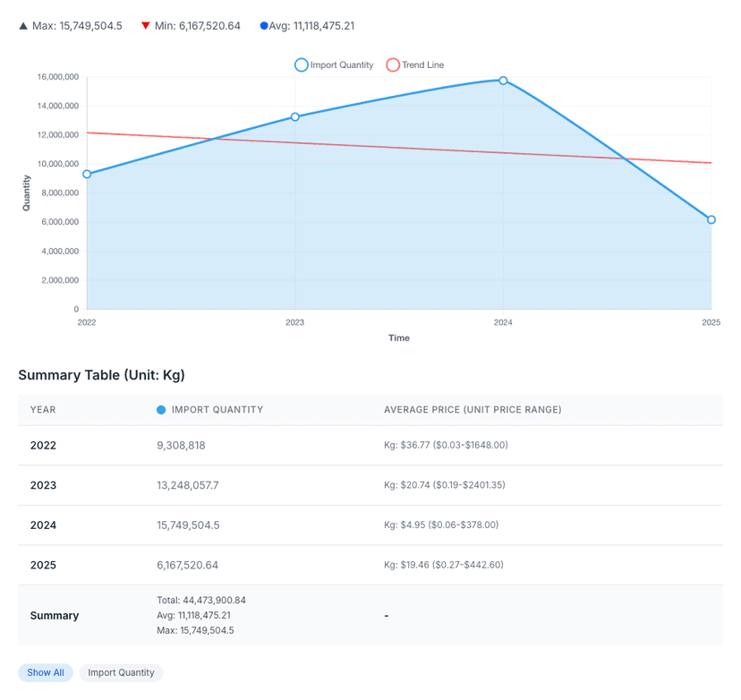This screenshot has width=741, height=700.
Task: Click the blue dot beside IMPORT QUANTITY header
Action: pyautogui.click(x=160, y=409)
